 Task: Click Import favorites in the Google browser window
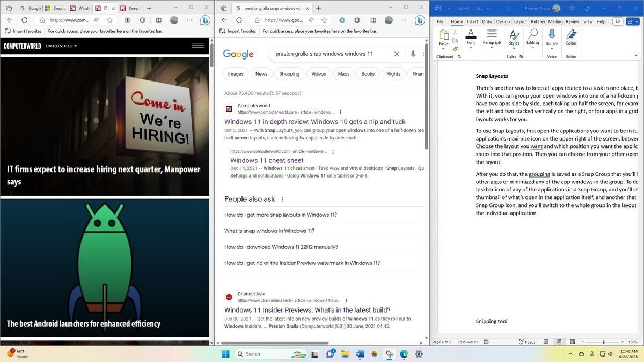coord(238,31)
